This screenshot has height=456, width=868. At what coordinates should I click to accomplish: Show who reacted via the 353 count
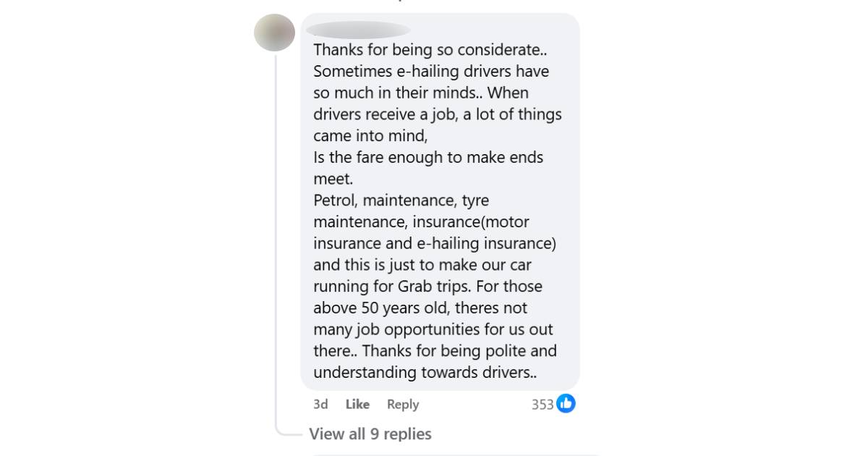tap(542, 405)
